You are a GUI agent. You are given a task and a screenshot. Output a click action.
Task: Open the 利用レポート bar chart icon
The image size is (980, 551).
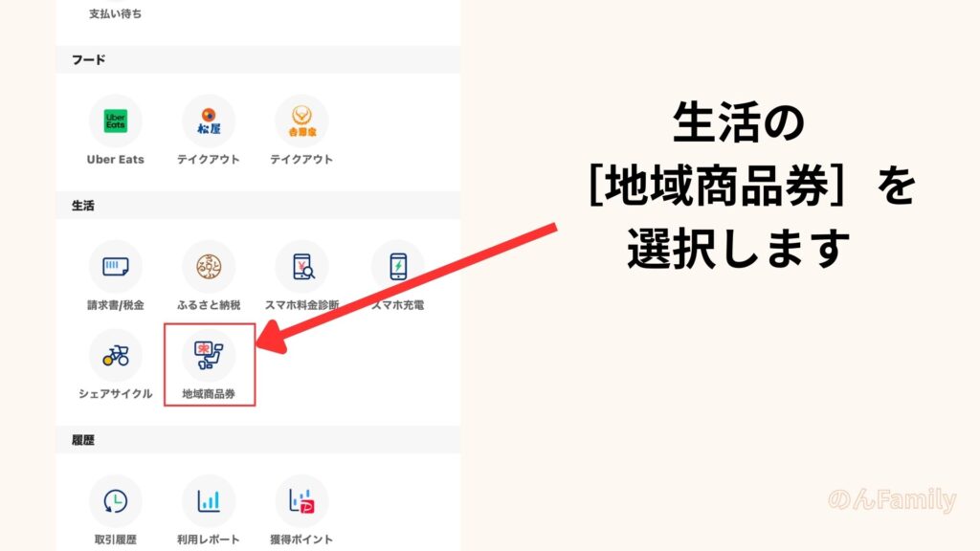tap(209, 501)
